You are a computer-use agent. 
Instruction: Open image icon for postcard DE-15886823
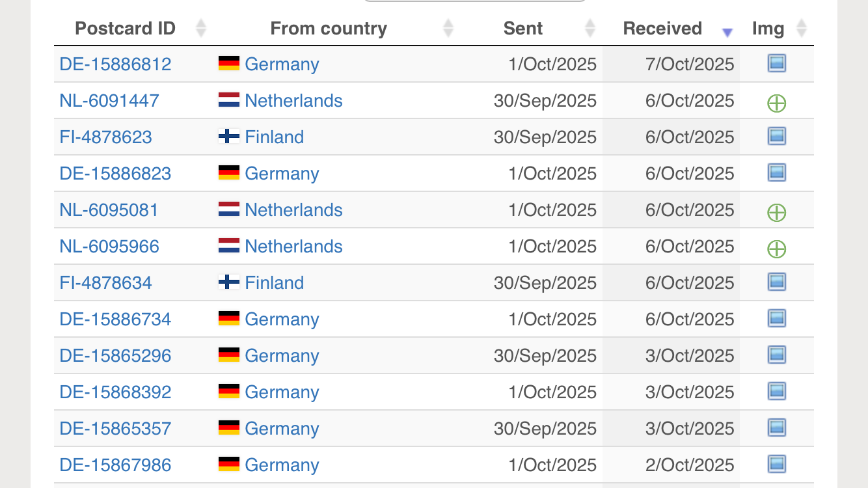point(776,173)
